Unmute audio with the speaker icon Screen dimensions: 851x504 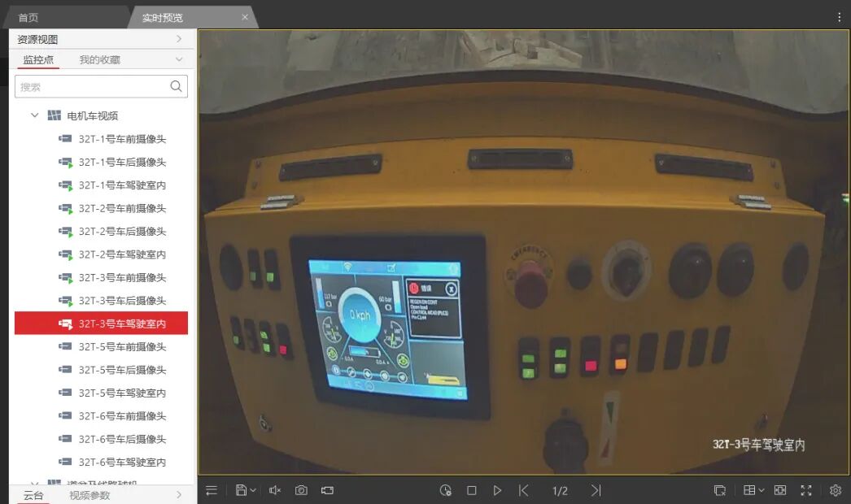(275, 490)
